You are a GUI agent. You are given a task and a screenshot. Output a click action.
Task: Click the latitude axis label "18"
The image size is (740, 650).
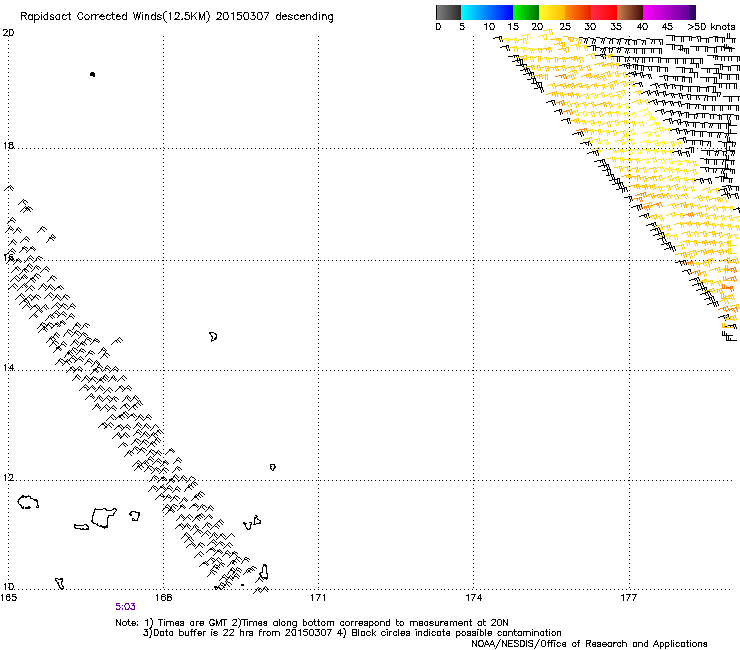coord(8,145)
